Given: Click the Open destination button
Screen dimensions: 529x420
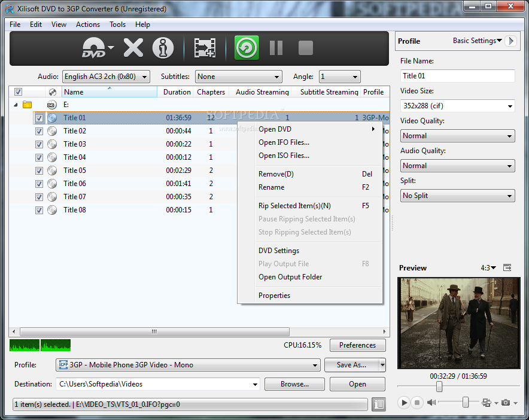Looking at the screenshot, I should [358, 384].
